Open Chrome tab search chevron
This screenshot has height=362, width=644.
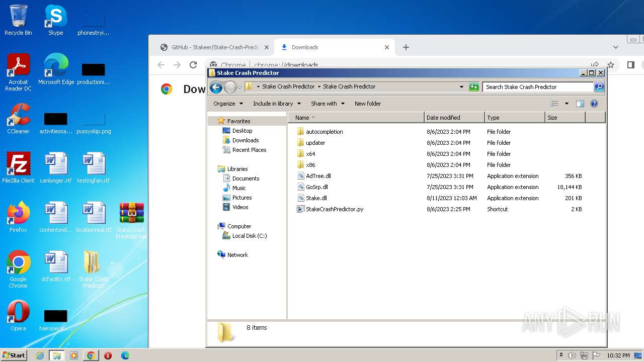(x=615, y=47)
